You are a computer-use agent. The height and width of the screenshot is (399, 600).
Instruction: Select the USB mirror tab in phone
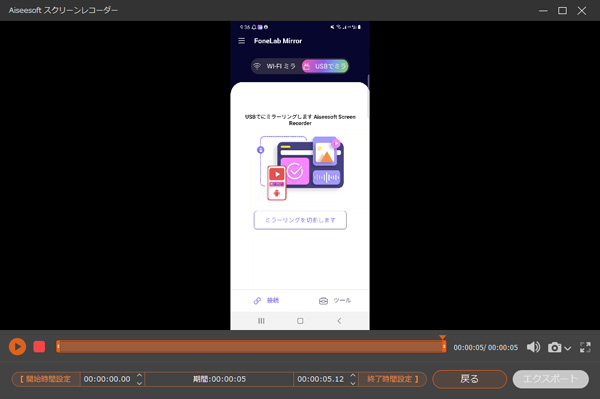[x=325, y=66]
